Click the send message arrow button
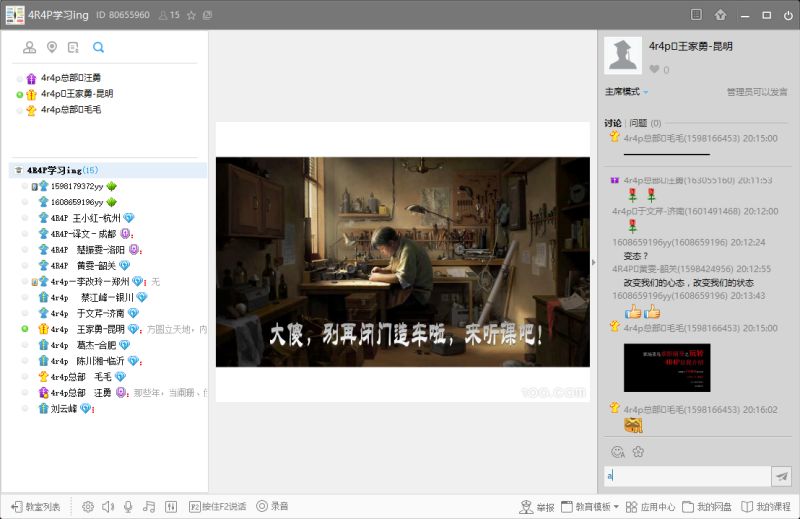Image resolution: width=800 pixels, height=519 pixels. 782,477
